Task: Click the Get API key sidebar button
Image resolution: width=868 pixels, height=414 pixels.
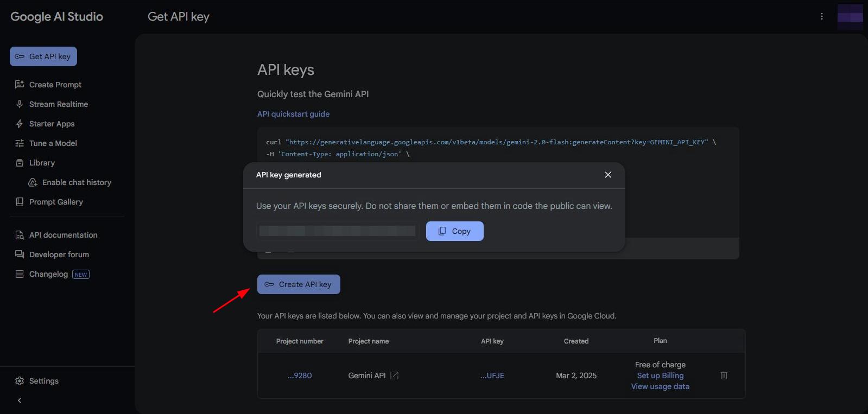Action: (x=43, y=56)
